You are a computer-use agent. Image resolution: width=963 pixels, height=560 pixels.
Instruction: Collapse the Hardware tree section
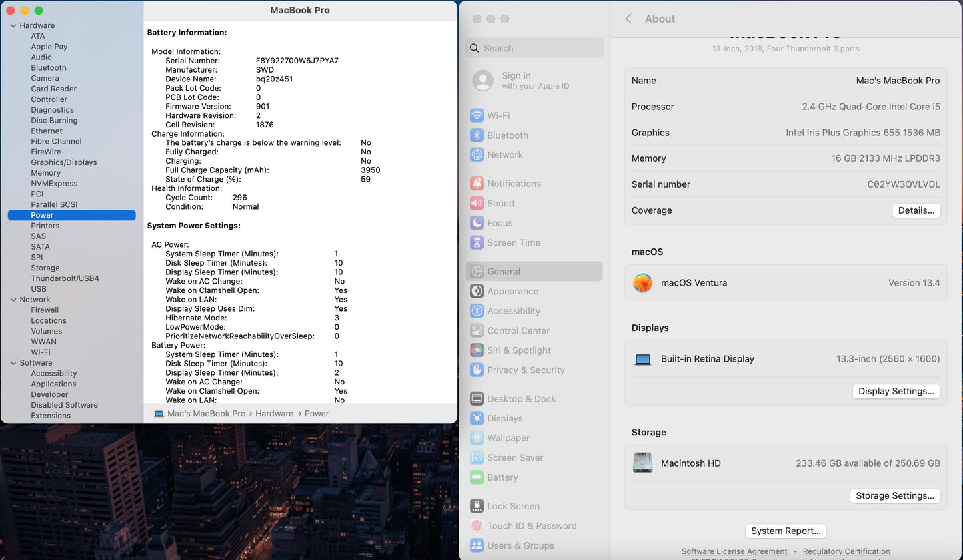(13, 26)
